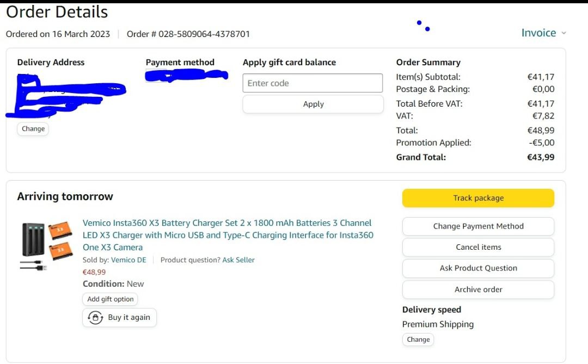Click the gift card code input field
588x364 pixels.
coord(313,83)
